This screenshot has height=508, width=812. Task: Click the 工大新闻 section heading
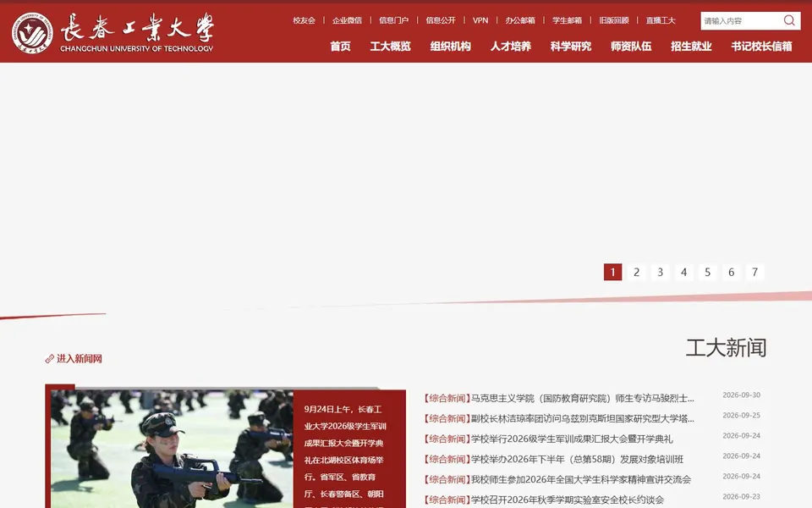click(x=726, y=348)
